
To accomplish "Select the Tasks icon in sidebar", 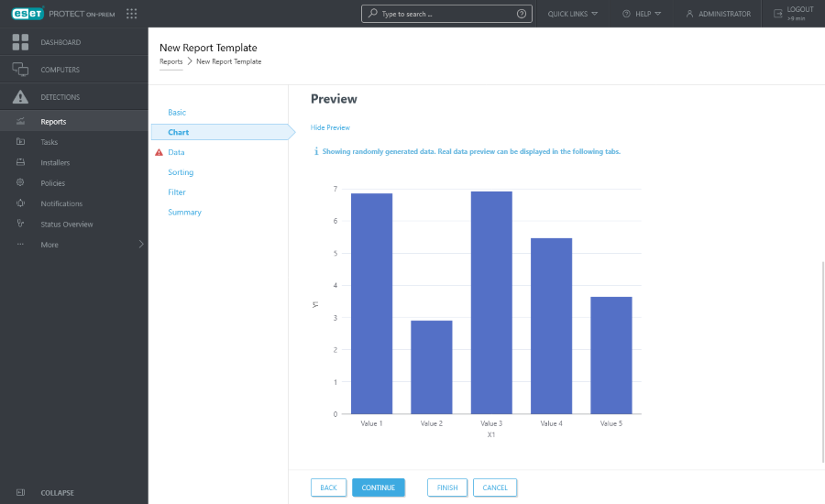I will (20, 142).
